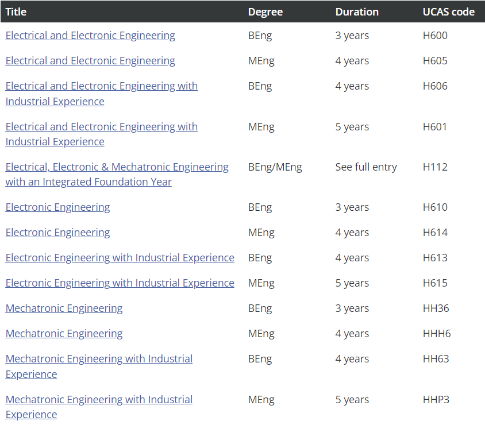Open the BEng Electronic Engineering H610 link

click(x=57, y=207)
